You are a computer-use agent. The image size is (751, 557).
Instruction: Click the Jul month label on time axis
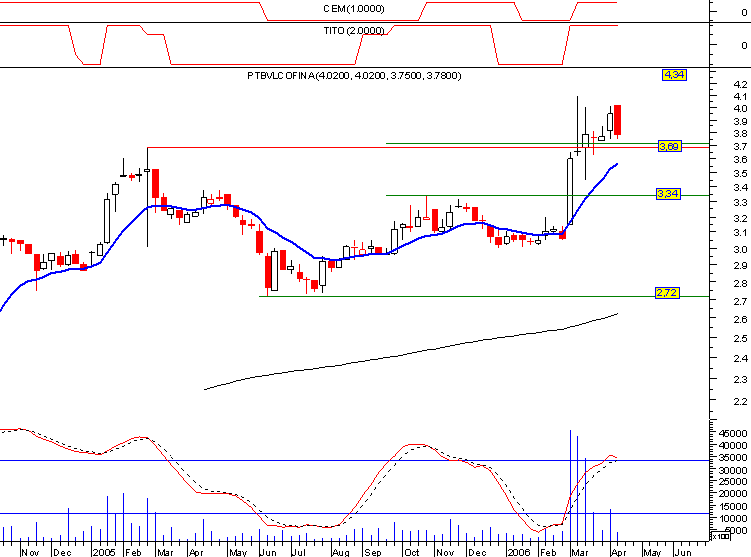(299, 552)
